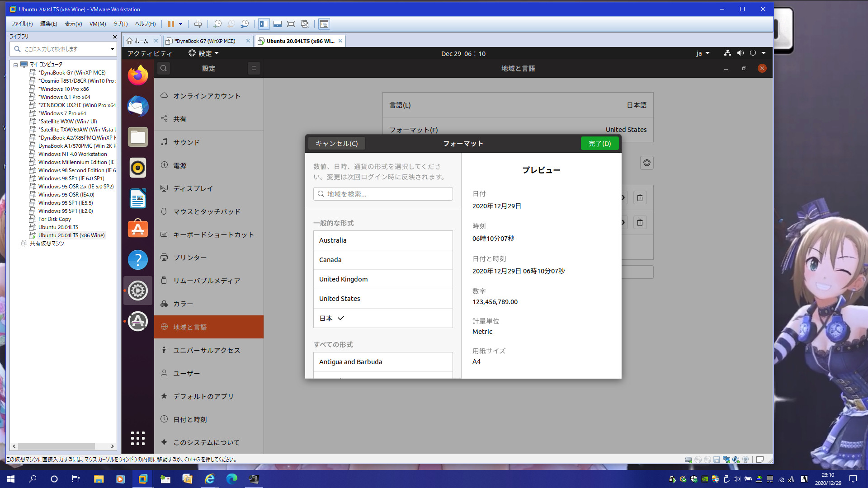Delete the second input source trash icon
The height and width of the screenshot is (488, 868).
(x=640, y=222)
